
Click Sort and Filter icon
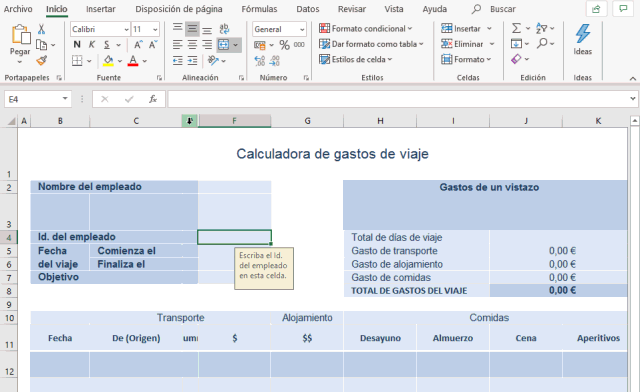tap(542, 28)
